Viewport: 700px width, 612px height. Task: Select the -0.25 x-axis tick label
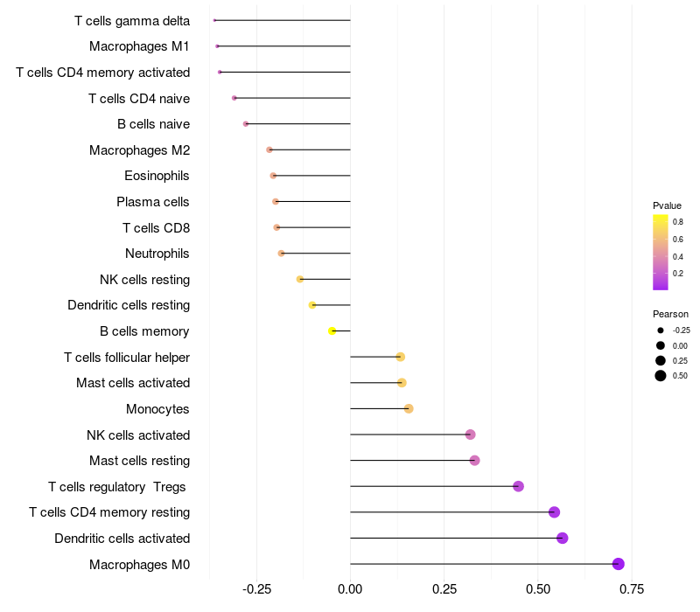pyautogui.click(x=256, y=589)
